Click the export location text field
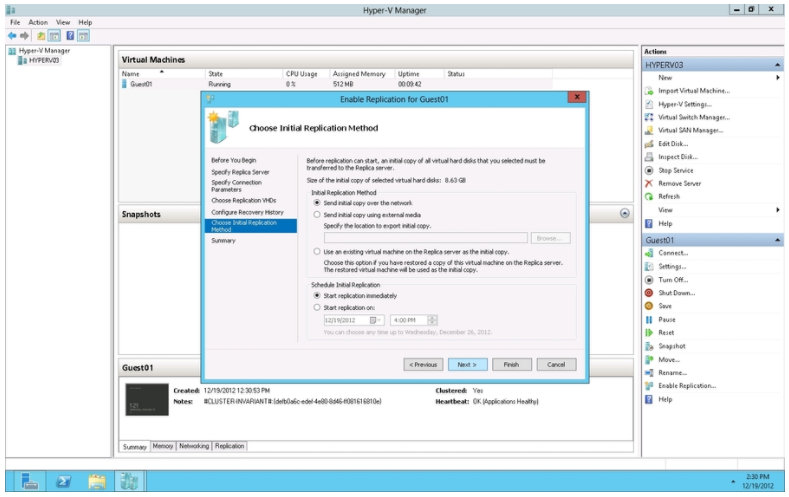 (426, 238)
